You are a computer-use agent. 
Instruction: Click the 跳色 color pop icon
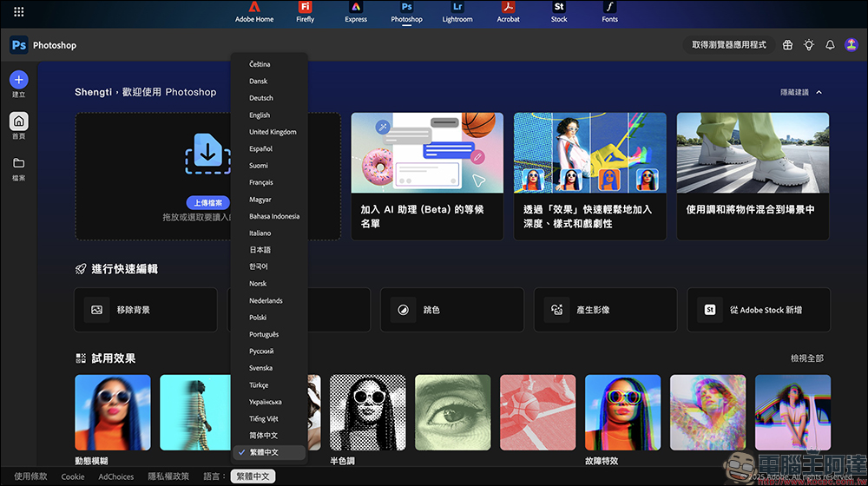[403, 310]
